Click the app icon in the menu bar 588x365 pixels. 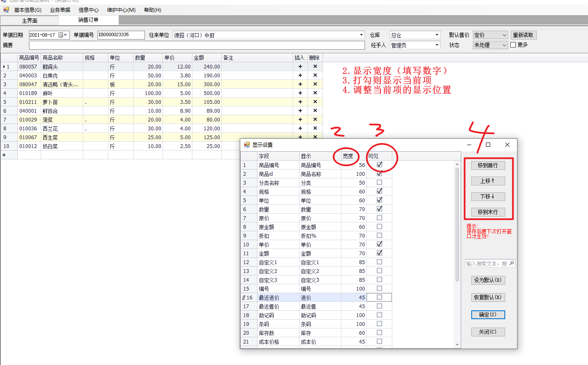6,10
